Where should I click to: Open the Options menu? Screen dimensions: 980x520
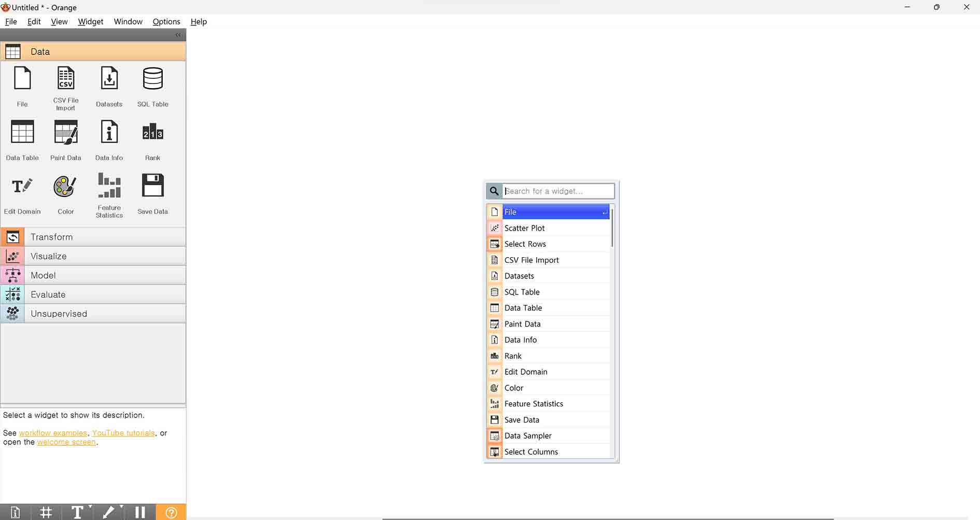(166, 21)
